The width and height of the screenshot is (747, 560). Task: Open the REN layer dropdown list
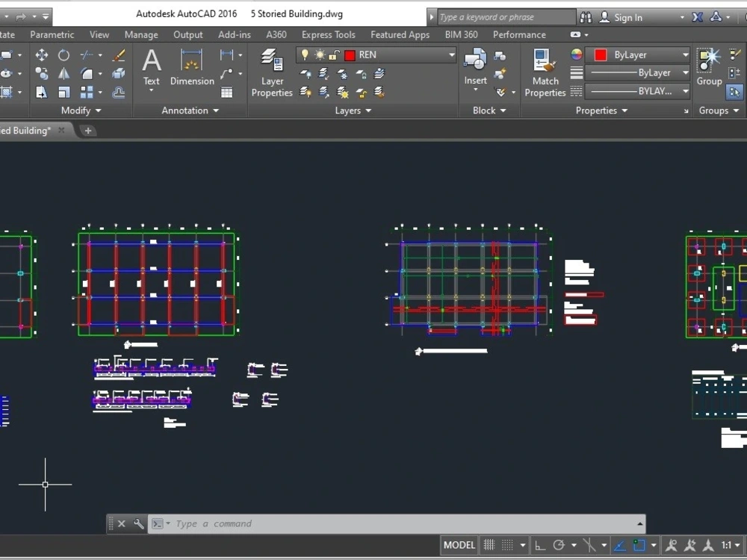450,55
